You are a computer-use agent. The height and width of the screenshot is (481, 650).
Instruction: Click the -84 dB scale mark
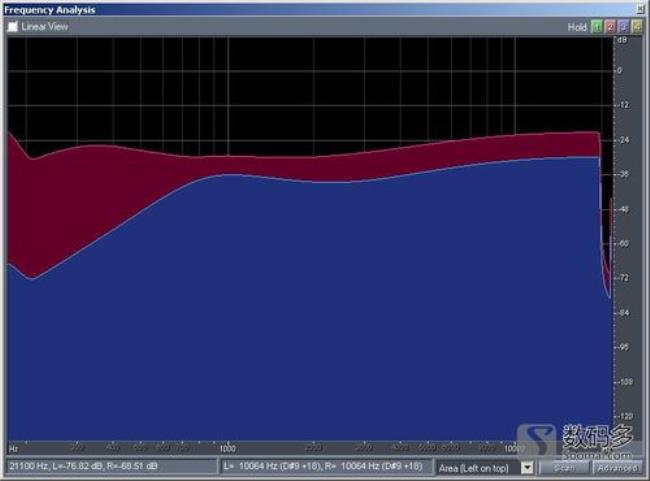click(x=624, y=313)
